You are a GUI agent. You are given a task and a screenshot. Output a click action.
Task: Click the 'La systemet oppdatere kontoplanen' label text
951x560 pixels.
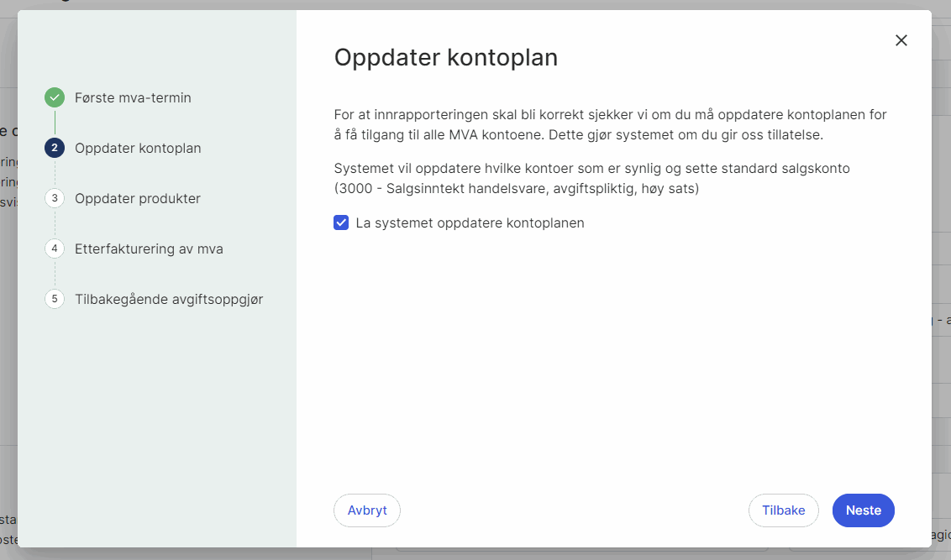pos(470,223)
